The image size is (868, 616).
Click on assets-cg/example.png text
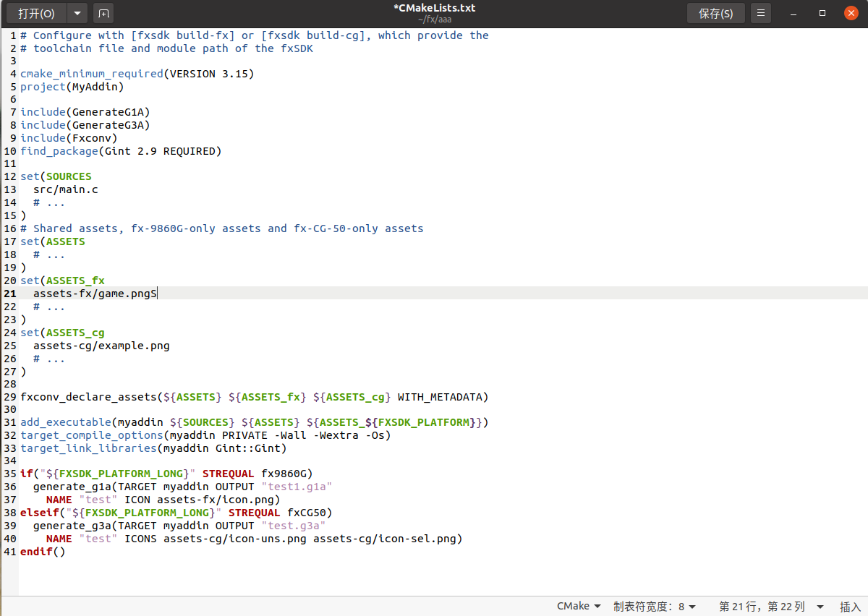coord(101,346)
